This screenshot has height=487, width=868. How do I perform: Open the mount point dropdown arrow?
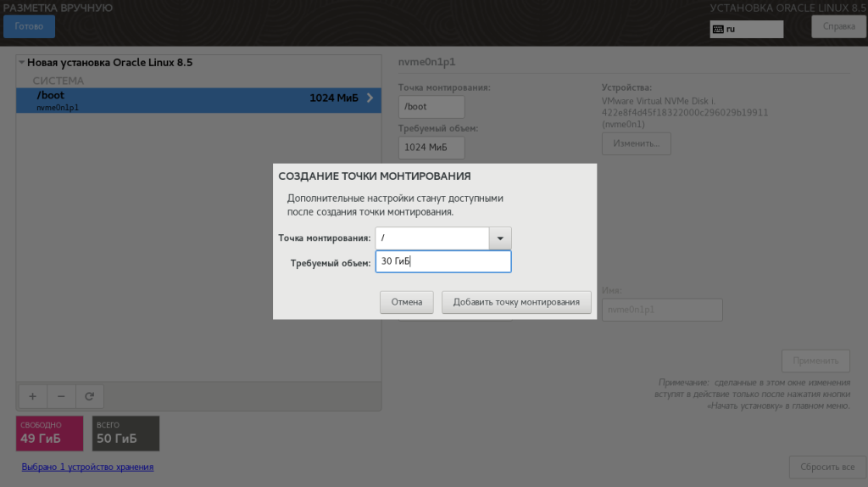500,238
